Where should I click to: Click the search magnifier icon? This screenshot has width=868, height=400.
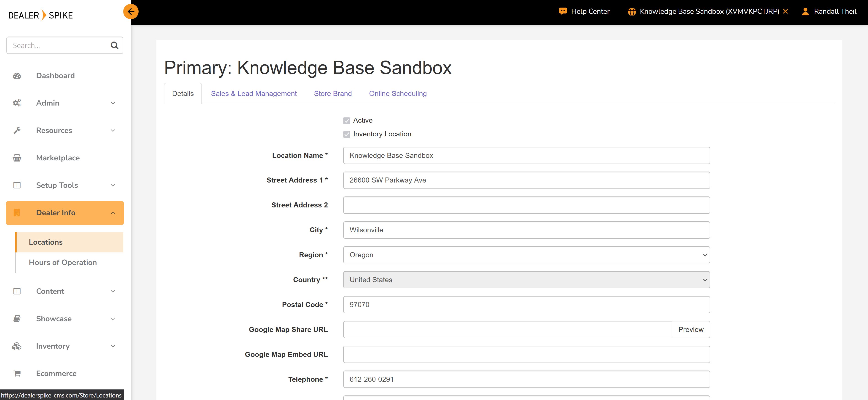coord(115,45)
